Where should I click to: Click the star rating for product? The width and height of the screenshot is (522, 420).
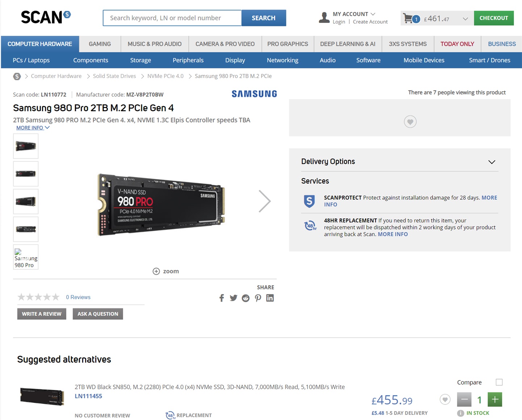pos(38,297)
